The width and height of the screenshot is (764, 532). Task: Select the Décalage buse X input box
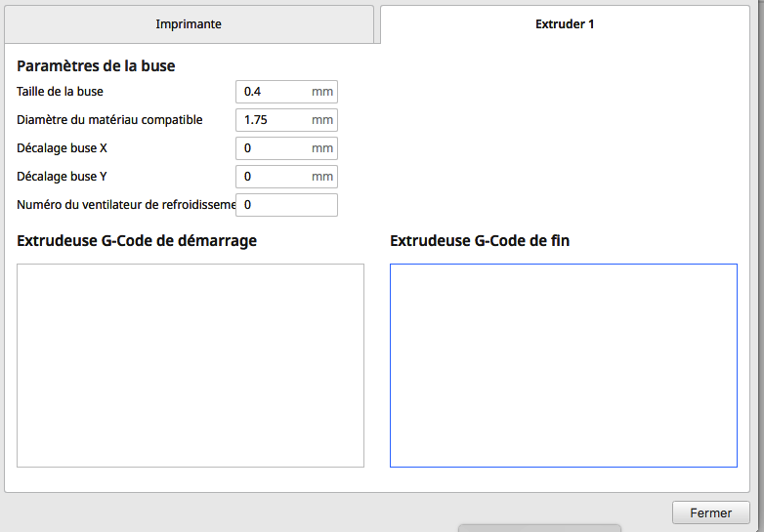click(x=286, y=148)
